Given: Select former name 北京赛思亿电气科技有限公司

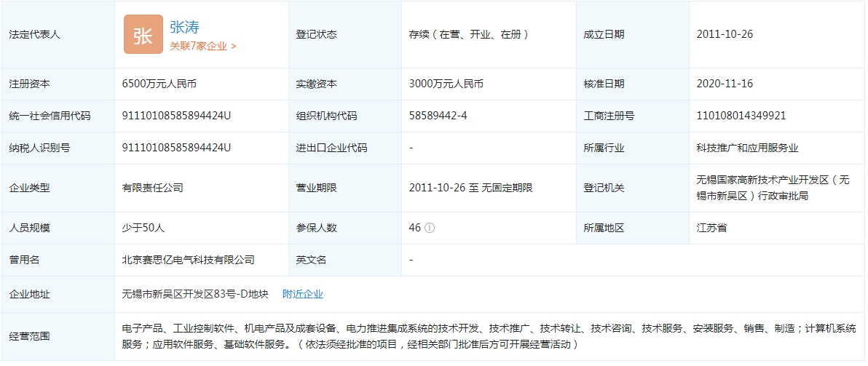Looking at the screenshot, I should pyautogui.click(x=189, y=260).
